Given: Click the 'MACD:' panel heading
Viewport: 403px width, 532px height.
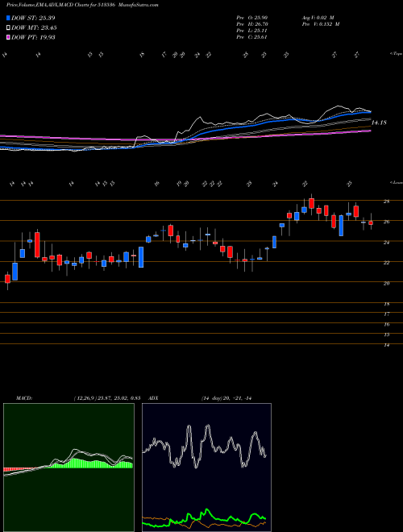Looking at the screenshot, I should point(23,397).
